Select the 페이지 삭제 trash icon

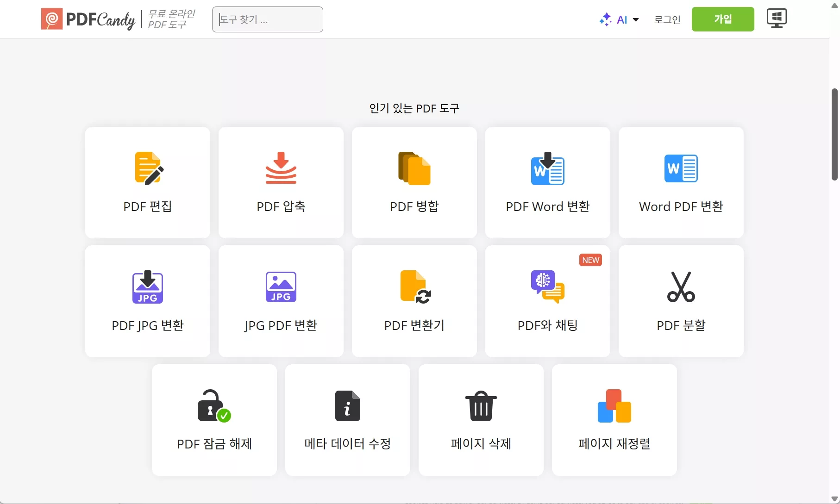tap(481, 406)
